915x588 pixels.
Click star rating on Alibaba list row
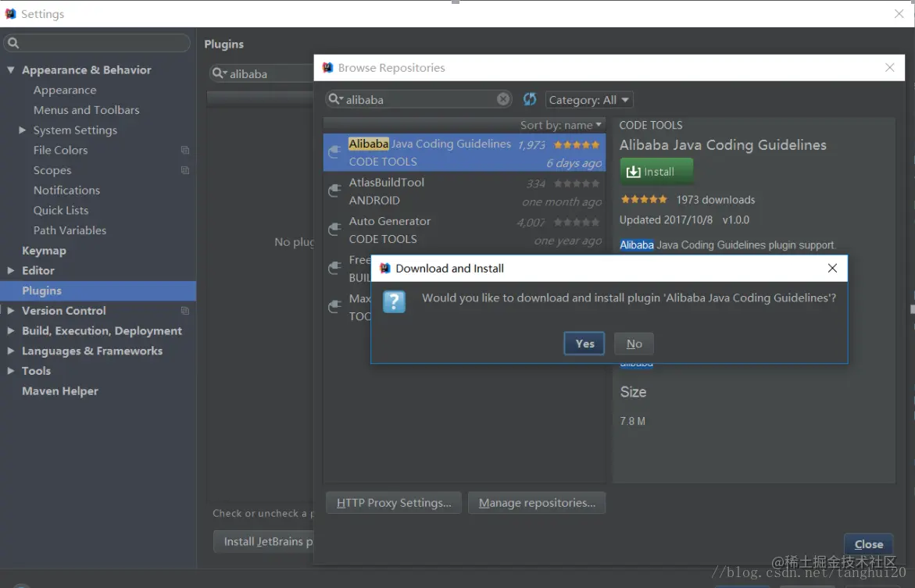pyautogui.click(x=577, y=144)
